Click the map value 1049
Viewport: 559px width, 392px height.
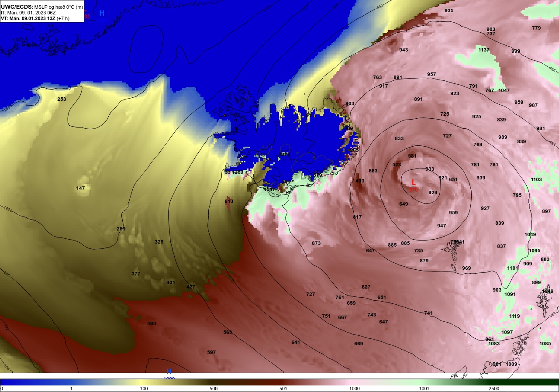pos(530,234)
